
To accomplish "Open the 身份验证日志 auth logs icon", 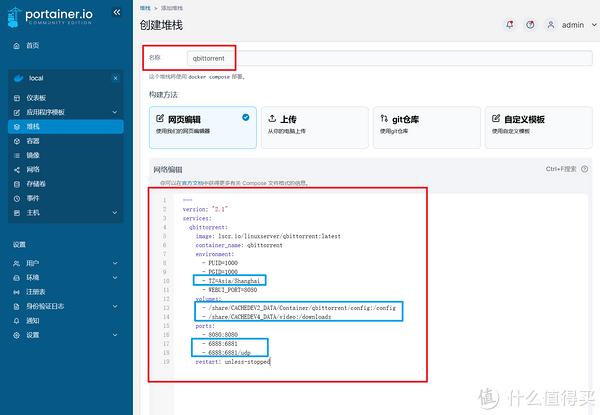I will pyautogui.click(x=16, y=306).
